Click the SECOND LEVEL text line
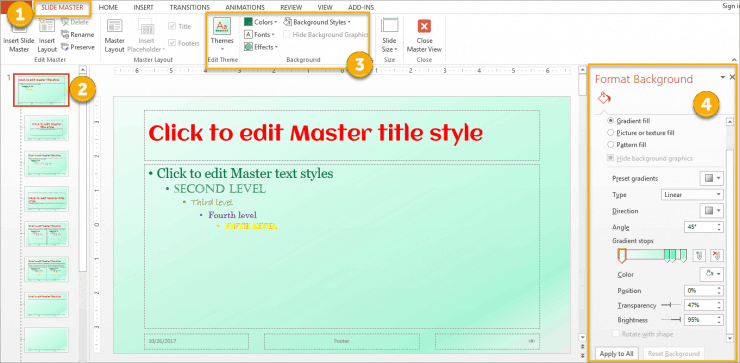 pos(220,189)
